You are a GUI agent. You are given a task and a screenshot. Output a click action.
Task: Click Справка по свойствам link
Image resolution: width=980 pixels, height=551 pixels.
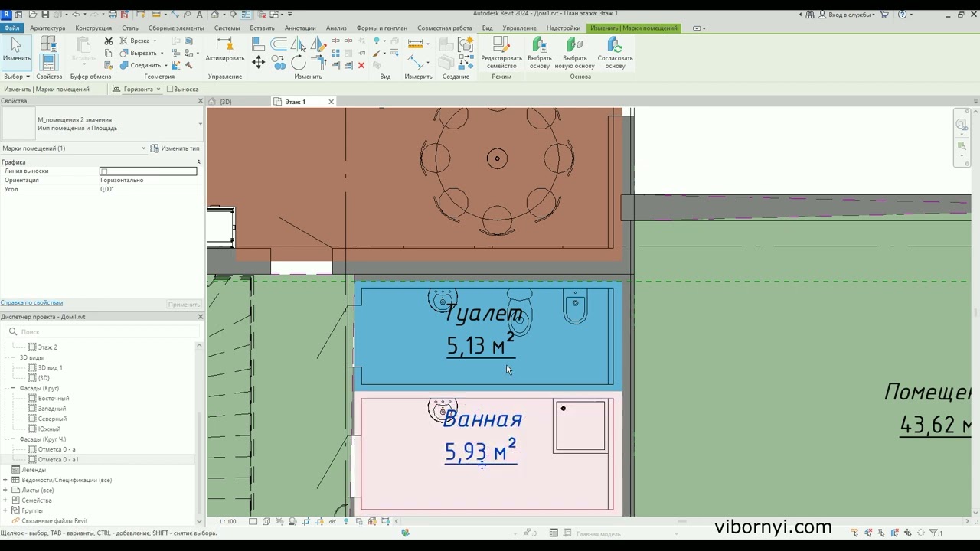(32, 303)
